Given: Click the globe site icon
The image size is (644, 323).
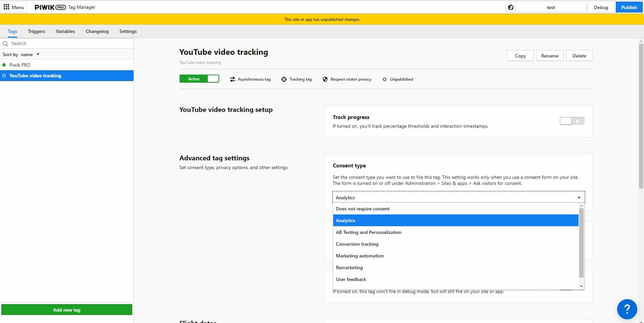Looking at the screenshot, I should [511, 7].
